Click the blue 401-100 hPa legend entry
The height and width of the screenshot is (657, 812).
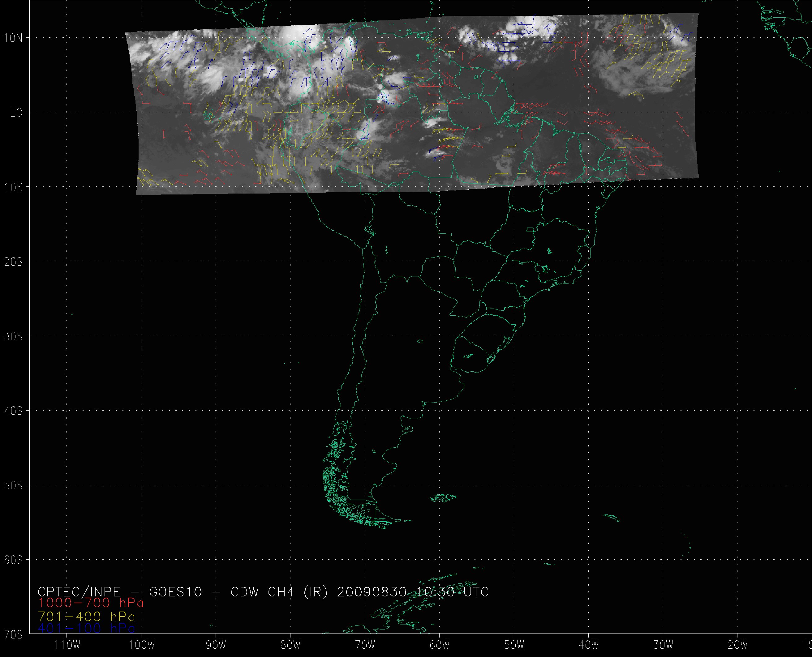pyautogui.click(x=86, y=628)
